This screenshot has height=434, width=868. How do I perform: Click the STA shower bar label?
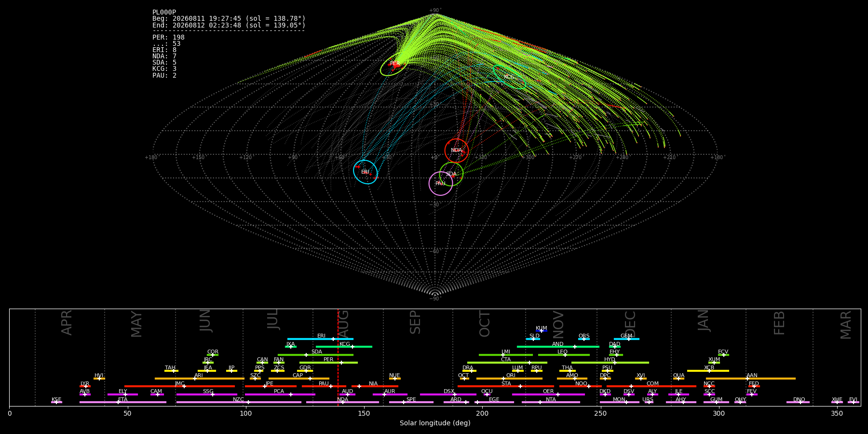506,384
